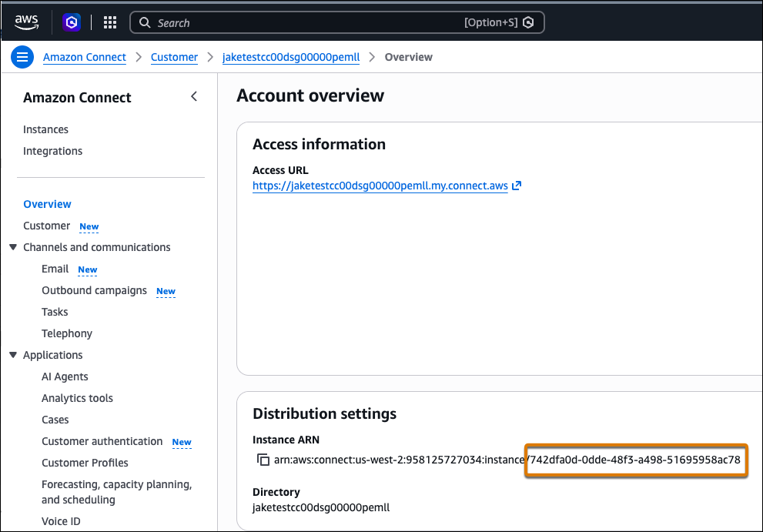Image resolution: width=763 pixels, height=532 pixels.
Task: Open Tasks navigation item
Action: [x=55, y=312]
